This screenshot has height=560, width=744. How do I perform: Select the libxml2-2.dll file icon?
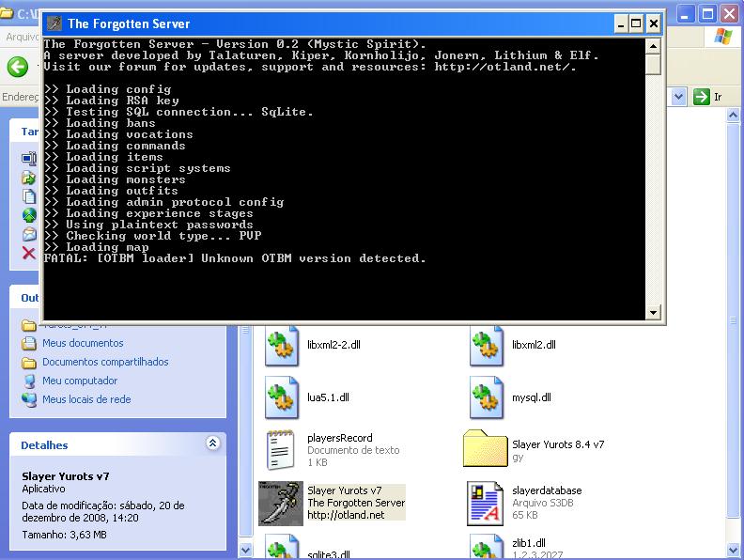pos(282,346)
